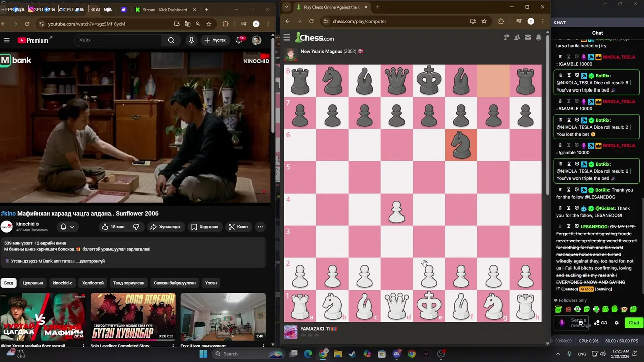Select the white king on e1
The width and height of the screenshot is (644, 362).
click(x=429, y=306)
